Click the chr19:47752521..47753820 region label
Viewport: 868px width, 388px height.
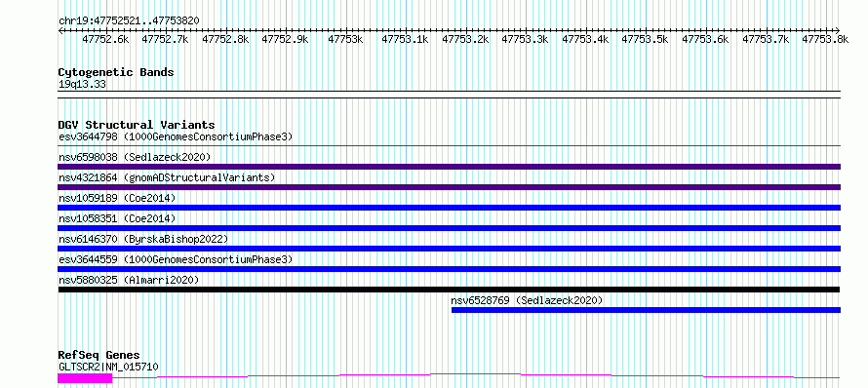tap(129, 20)
